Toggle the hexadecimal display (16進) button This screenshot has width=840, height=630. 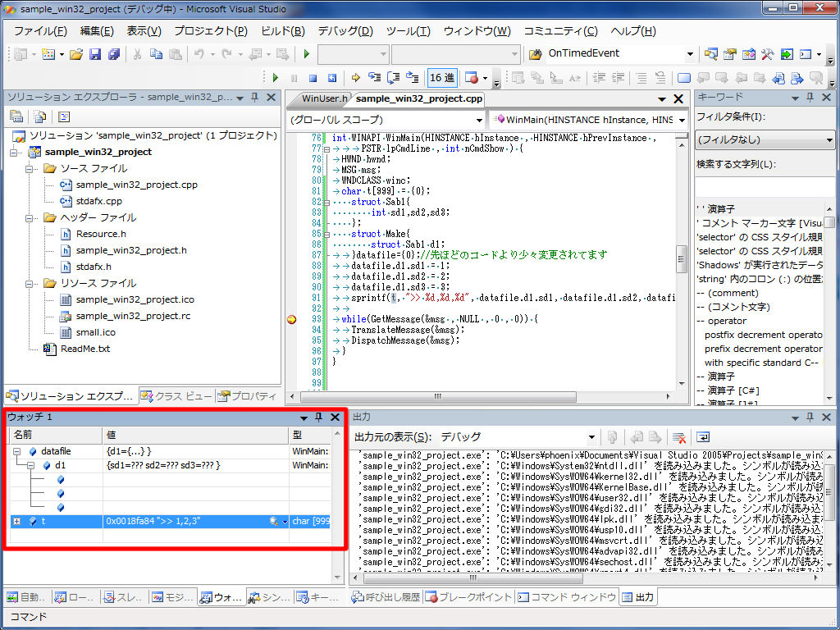pyautogui.click(x=441, y=78)
